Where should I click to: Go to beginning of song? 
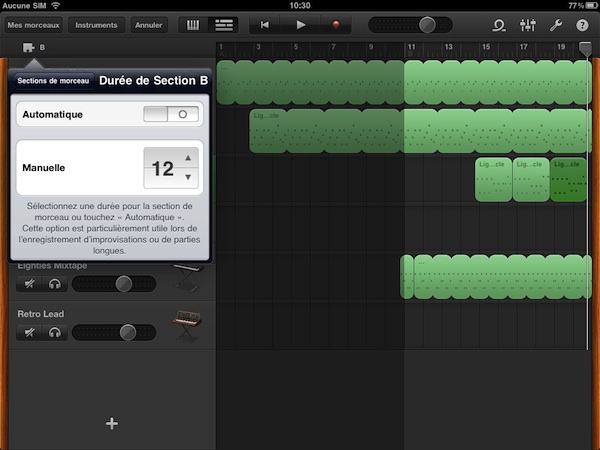pos(264,25)
